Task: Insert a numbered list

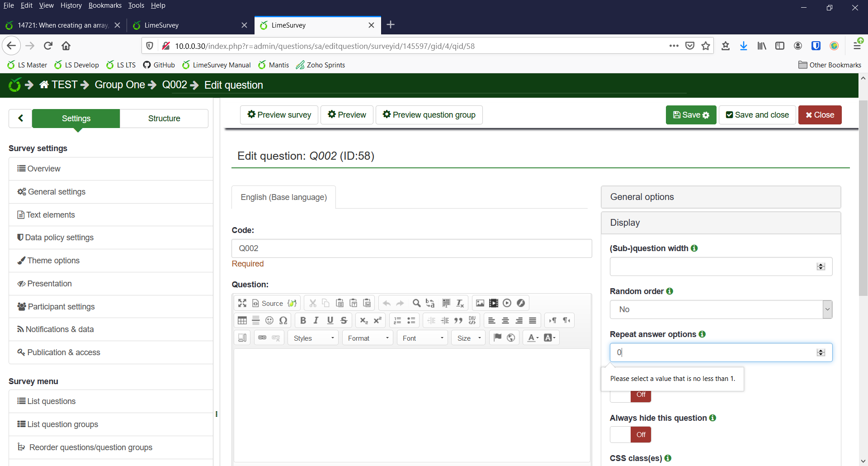Action: click(x=397, y=320)
